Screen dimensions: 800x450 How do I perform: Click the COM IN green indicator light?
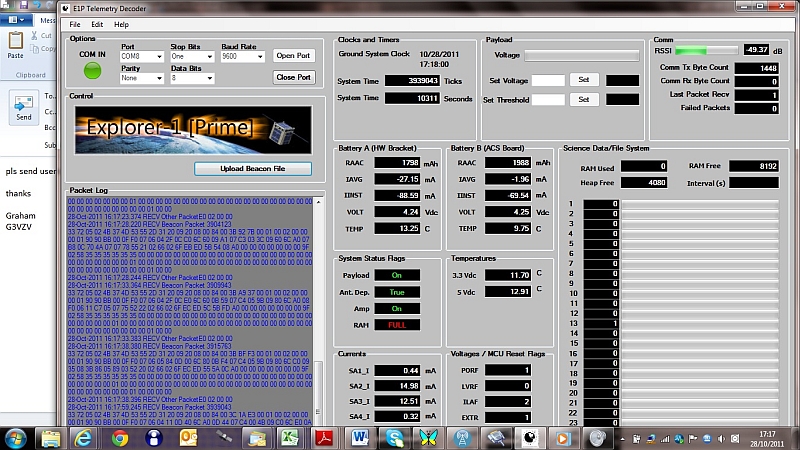point(92,70)
